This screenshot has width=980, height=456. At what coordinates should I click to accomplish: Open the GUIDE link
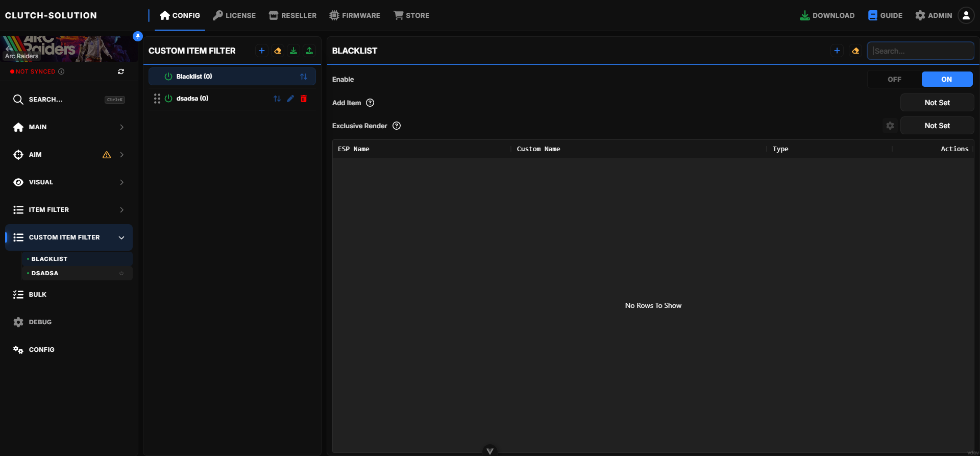click(x=885, y=15)
